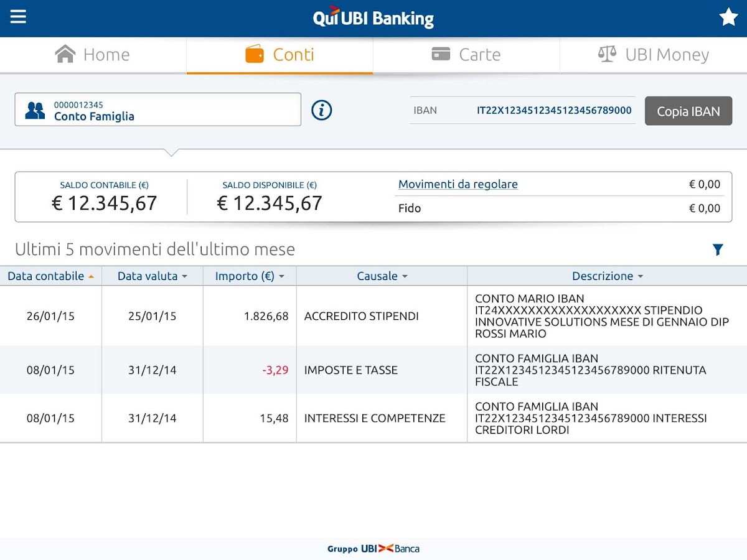Tap the Saldo disponibile amount
The height and width of the screenshot is (560, 747).
(x=270, y=203)
